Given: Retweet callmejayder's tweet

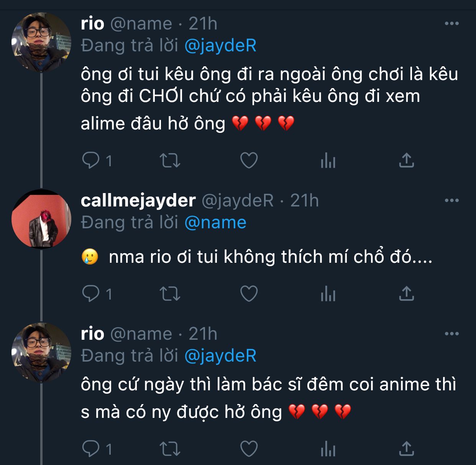Looking at the screenshot, I should click(x=169, y=294).
